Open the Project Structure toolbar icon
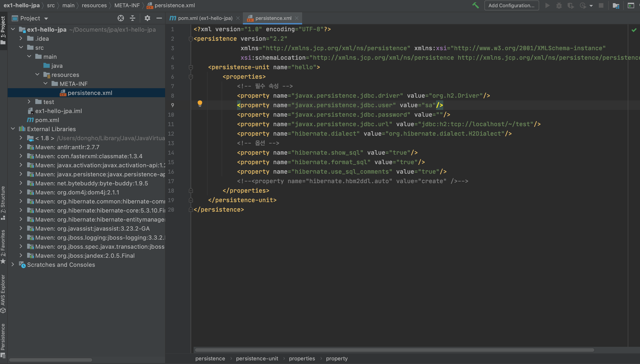The width and height of the screenshot is (640, 364). click(616, 5)
